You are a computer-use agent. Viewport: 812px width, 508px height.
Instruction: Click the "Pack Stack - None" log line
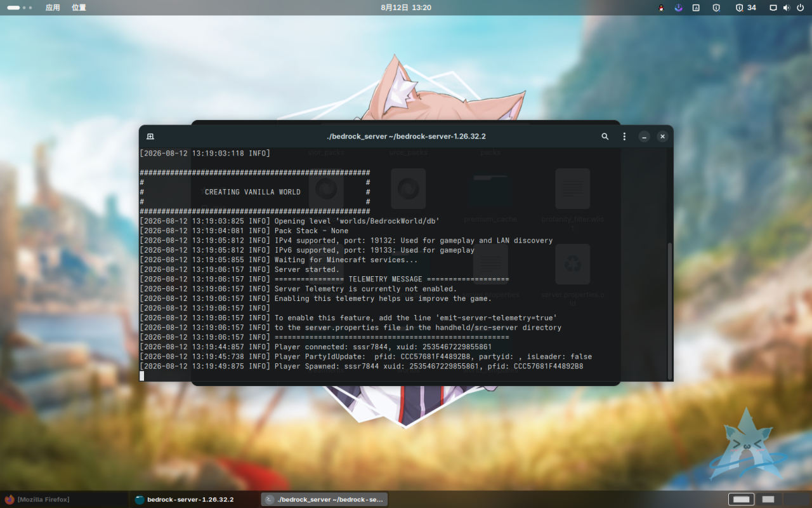pyautogui.click(x=311, y=231)
